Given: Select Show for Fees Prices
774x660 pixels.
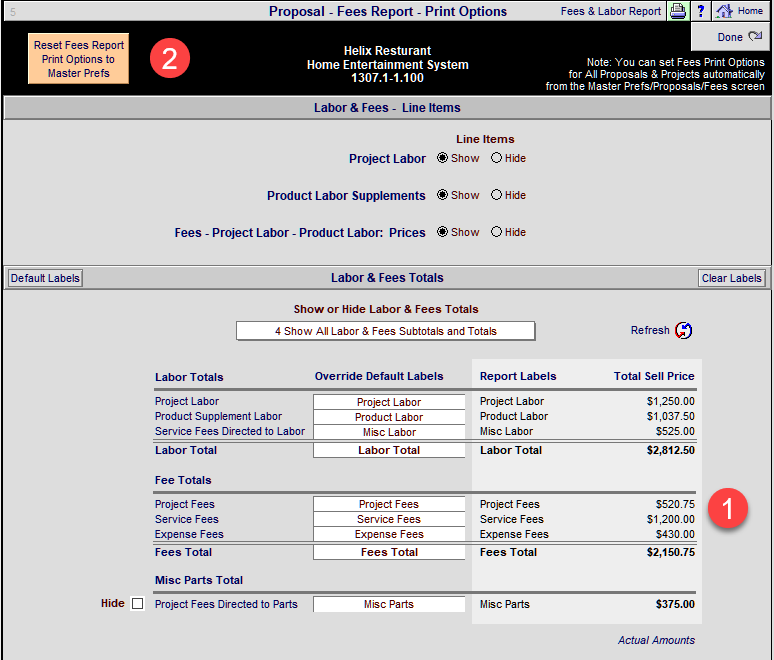Looking at the screenshot, I should click(442, 232).
